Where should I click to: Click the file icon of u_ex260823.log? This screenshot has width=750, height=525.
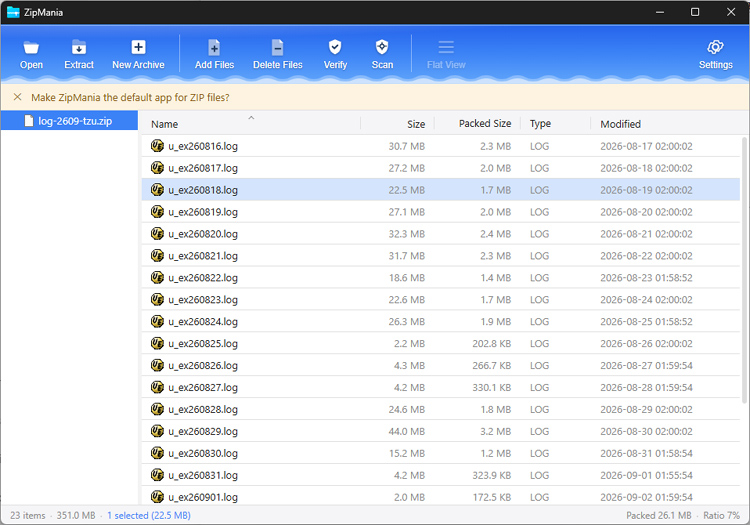tap(157, 300)
